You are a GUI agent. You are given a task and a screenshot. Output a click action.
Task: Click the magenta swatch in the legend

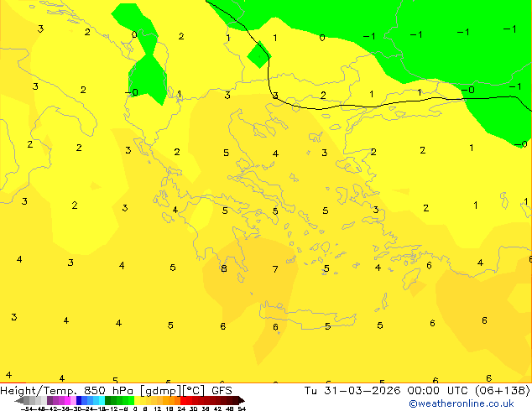click(67, 400)
